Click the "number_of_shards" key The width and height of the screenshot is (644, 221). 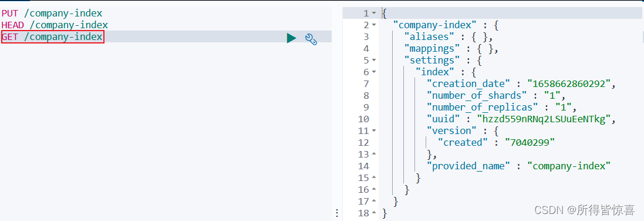coord(477,96)
